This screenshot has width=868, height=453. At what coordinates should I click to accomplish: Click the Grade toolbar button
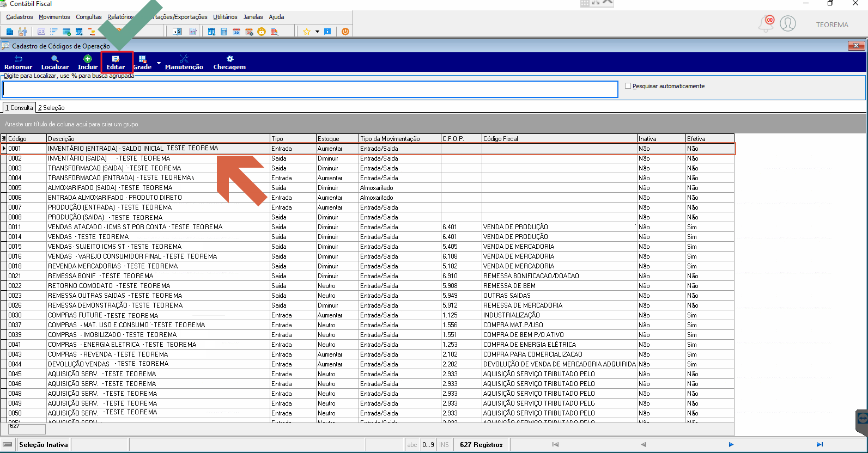coord(142,63)
